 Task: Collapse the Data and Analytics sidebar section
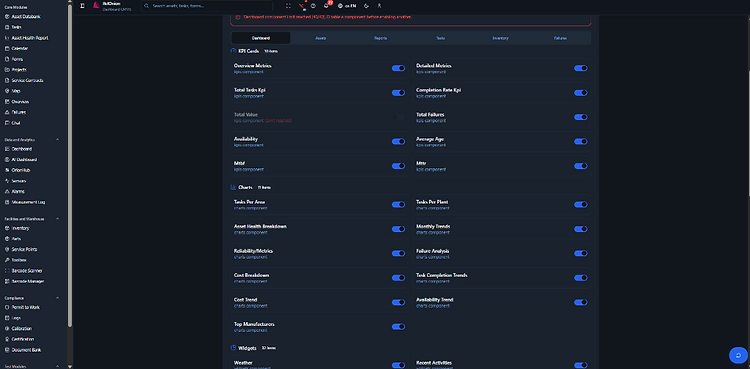[58, 140]
